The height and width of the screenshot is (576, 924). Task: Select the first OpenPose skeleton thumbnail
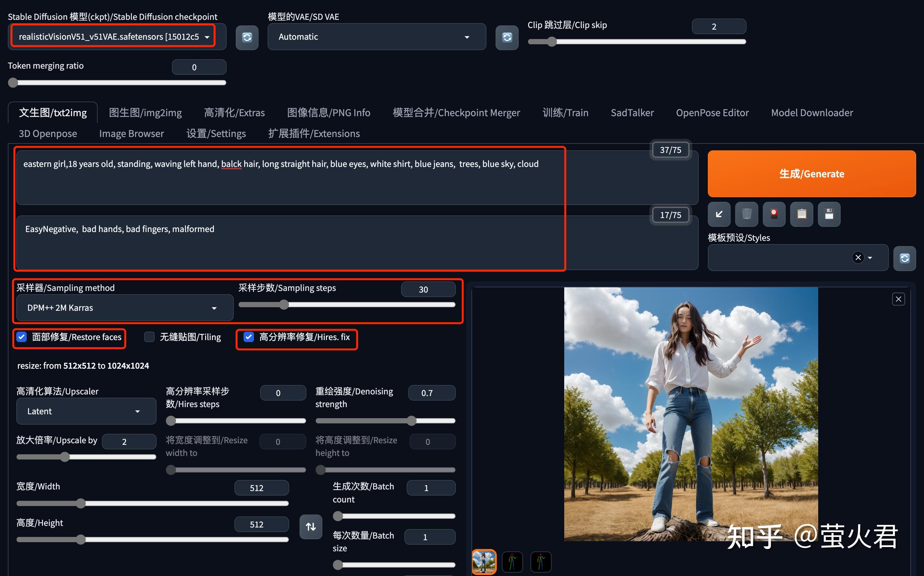point(512,562)
